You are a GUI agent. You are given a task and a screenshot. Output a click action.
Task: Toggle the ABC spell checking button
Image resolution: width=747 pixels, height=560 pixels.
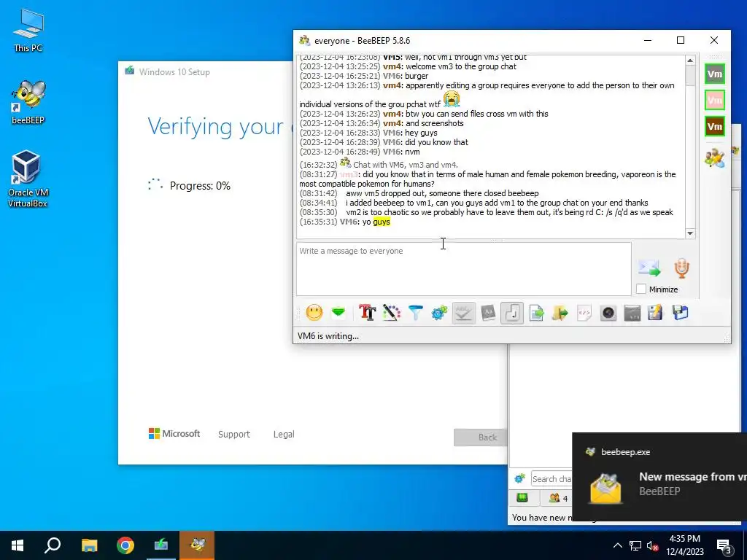point(463,313)
